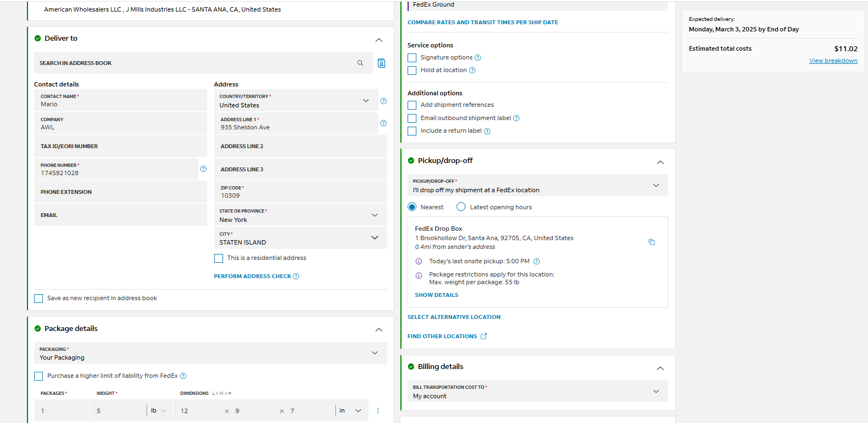Click the Email input field
Screen dimensions: 868x423
(121, 215)
